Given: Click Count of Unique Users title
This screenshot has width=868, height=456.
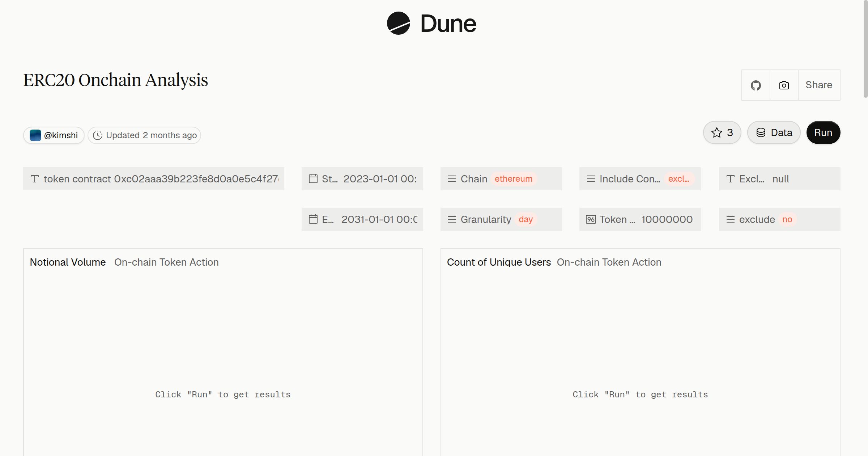Looking at the screenshot, I should (499, 262).
